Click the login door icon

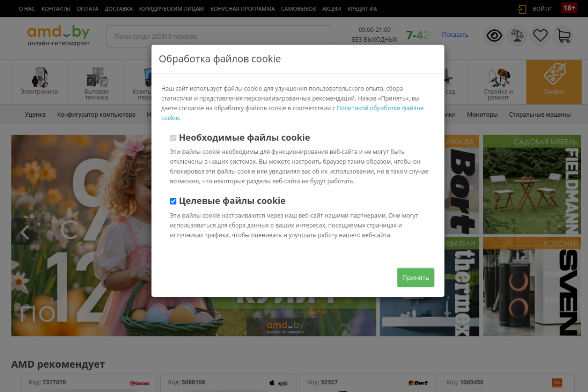point(522,9)
